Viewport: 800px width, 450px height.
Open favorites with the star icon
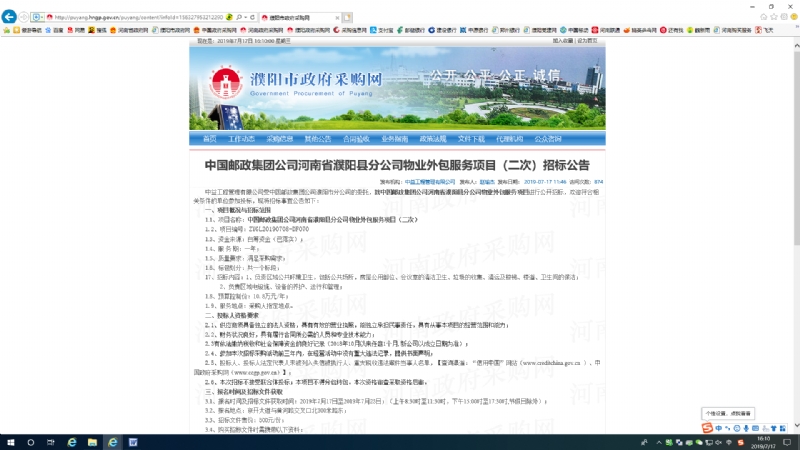pos(774,17)
